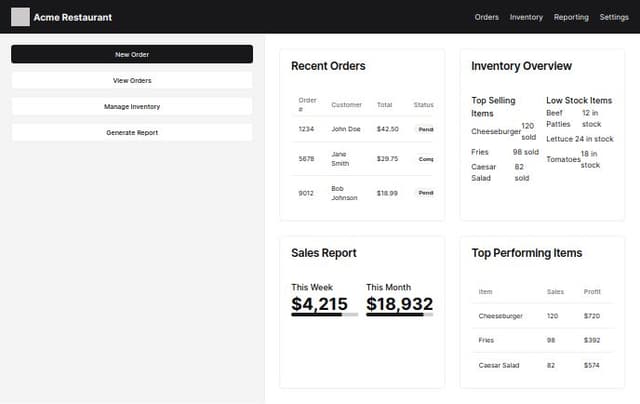Select order number 5678
The height and width of the screenshot is (404, 640).
306,159
